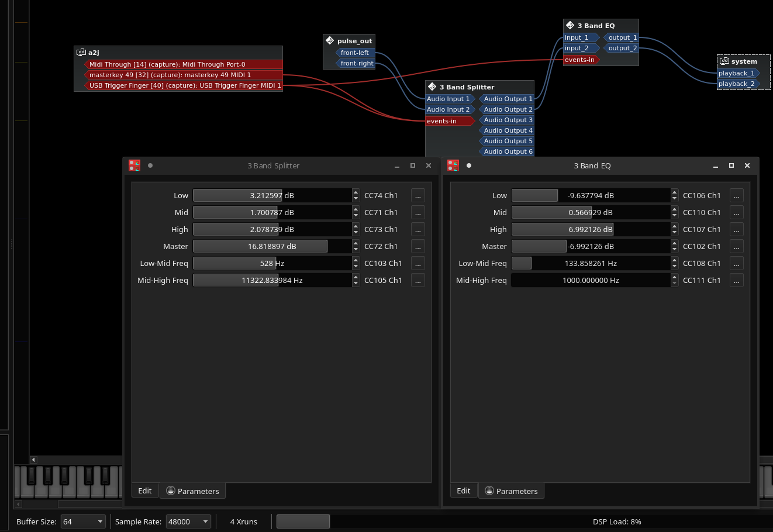Image resolution: width=773 pixels, height=532 pixels.
Task: Click the system node icon
Action: coord(723,61)
